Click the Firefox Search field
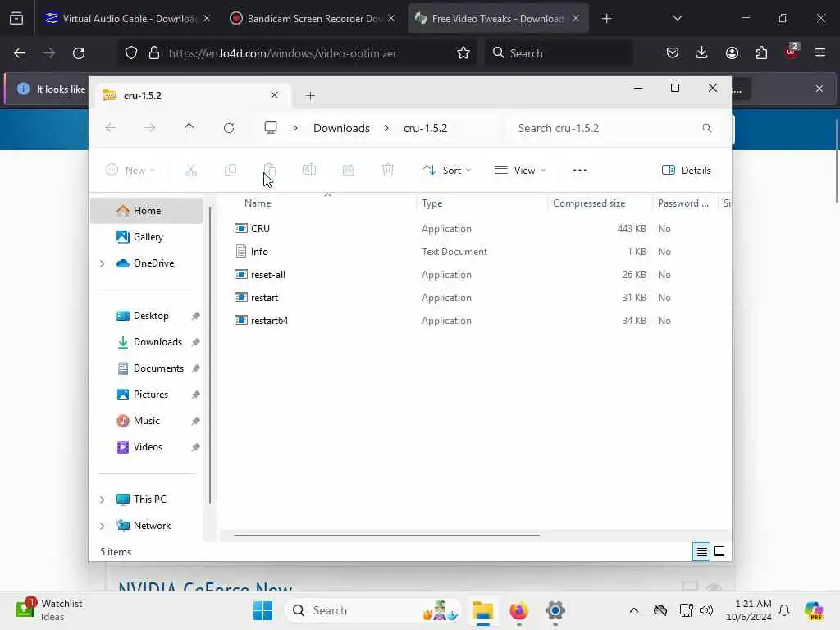 click(559, 53)
